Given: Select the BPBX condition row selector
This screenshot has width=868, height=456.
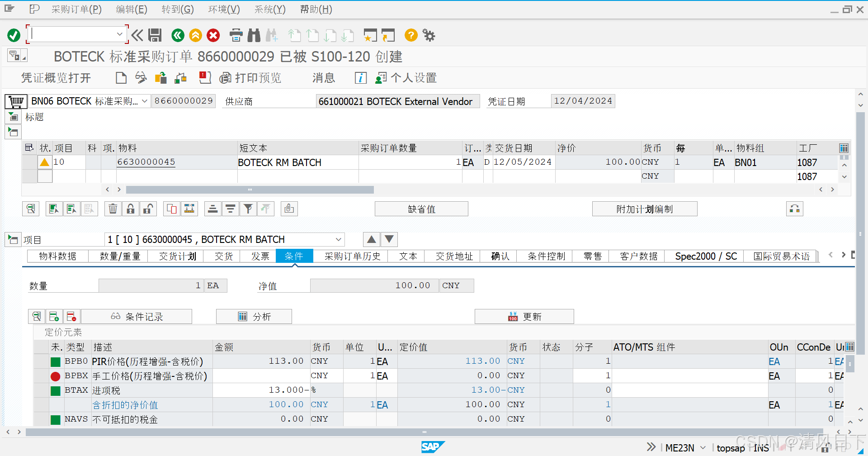Looking at the screenshot, I should tap(41, 376).
